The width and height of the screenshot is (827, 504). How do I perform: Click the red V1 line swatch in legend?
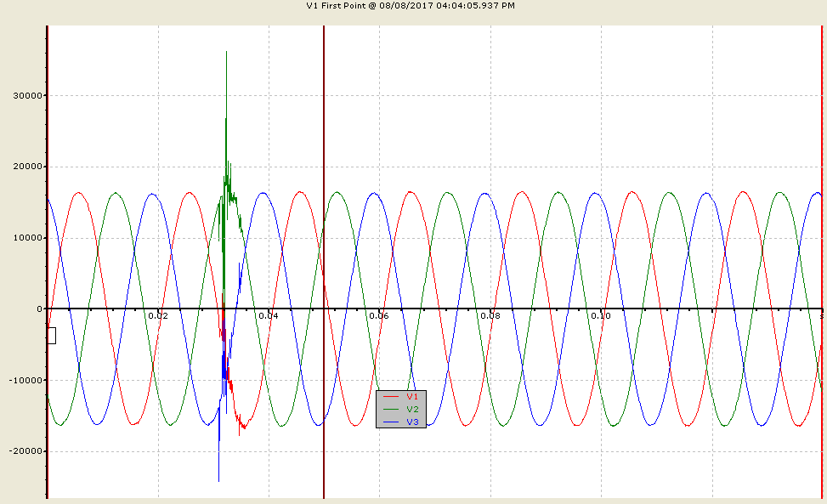pos(391,396)
